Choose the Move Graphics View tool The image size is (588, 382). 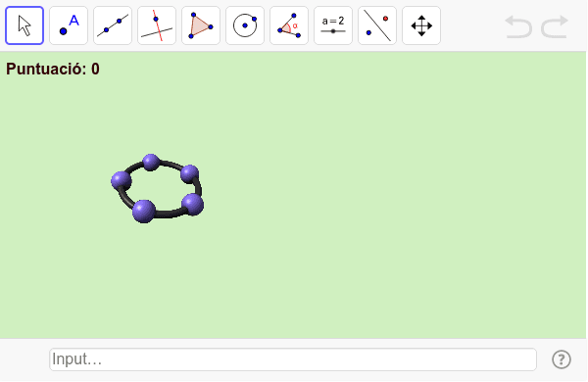(421, 25)
